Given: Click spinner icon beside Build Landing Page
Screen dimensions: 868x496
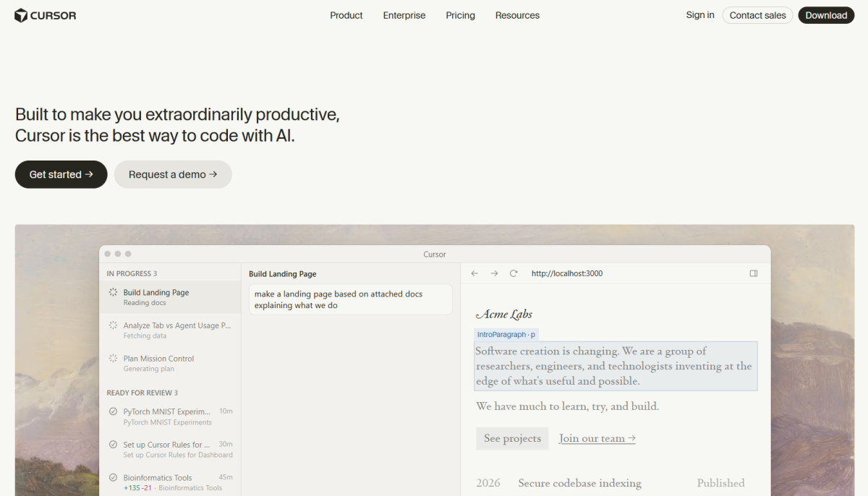Looking at the screenshot, I should pyautogui.click(x=113, y=293).
